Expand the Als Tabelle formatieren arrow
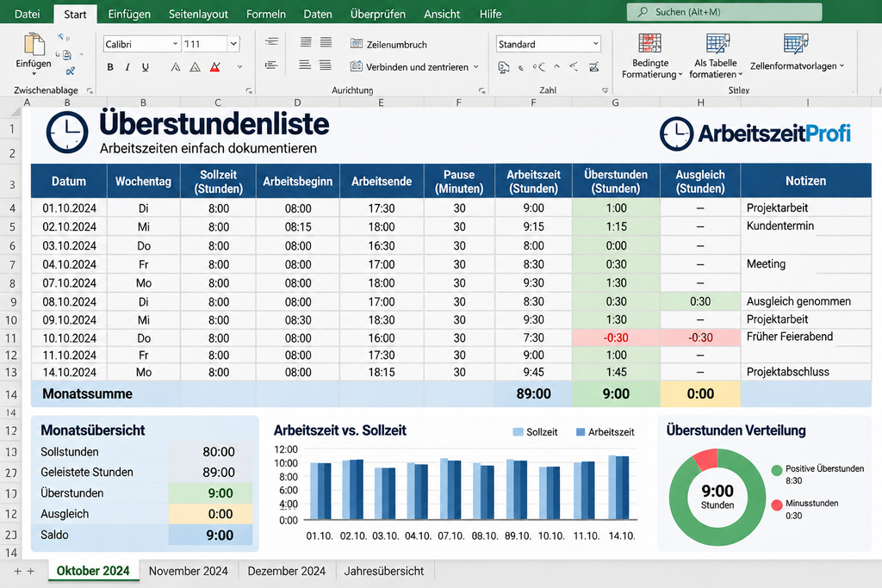The height and width of the screenshot is (588, 882). 740,74
